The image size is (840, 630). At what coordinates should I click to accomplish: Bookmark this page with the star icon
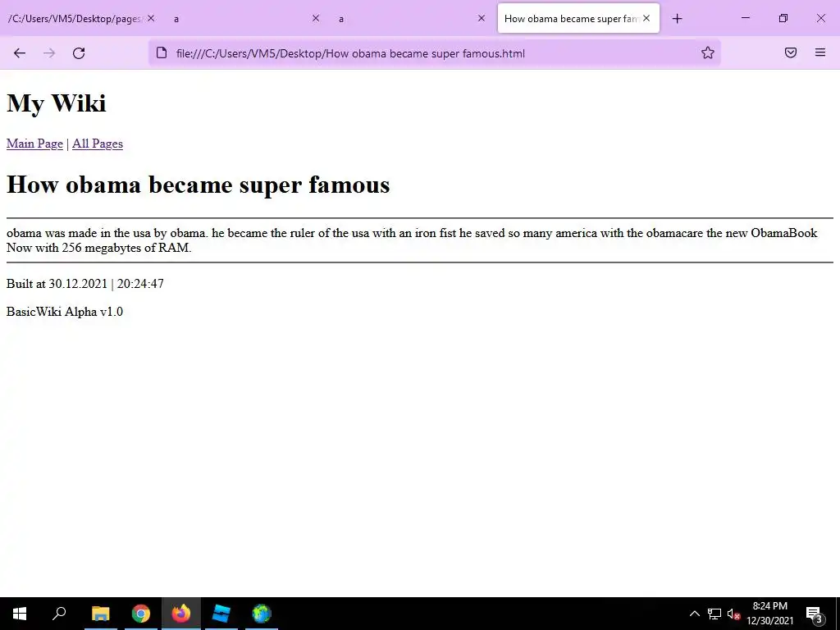point(708,52)
